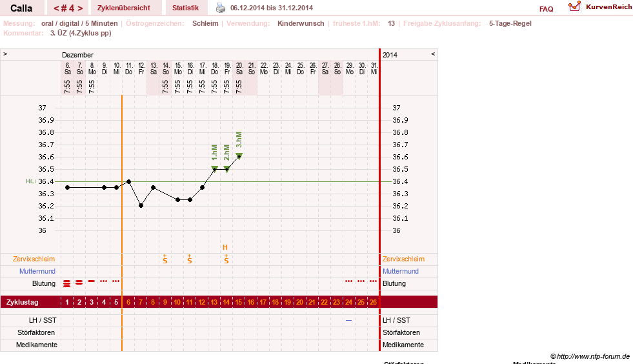Click the Calla user name tab
Screen dimensions: 633x364
(x=21, y=8)
